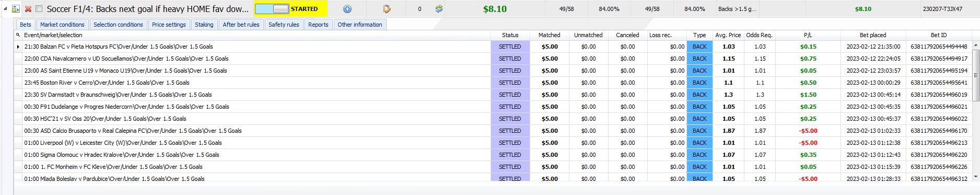Click the $1.50 P/L value
Image resolution: width=980 pixels, height=195 pixels.
pyautogui.click(x=808, y=95)
